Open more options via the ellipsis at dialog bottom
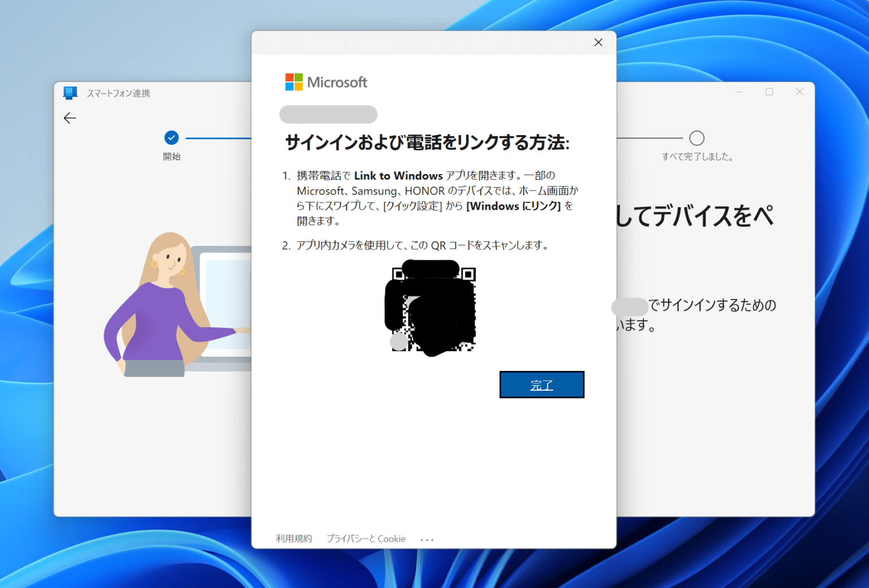This screenshot has width=869, height=588. click(x=427, y=538)
